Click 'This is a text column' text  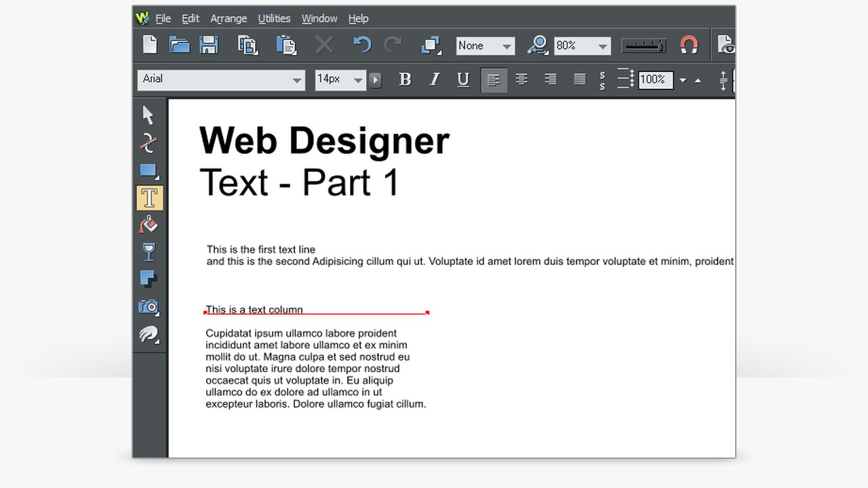click(x=254, y=310)
